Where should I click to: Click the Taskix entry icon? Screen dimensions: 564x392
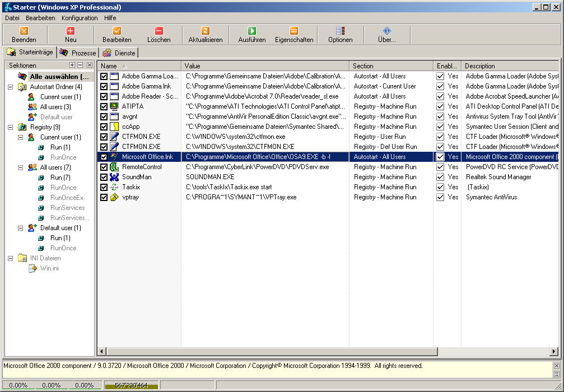(x=114, y=187)
